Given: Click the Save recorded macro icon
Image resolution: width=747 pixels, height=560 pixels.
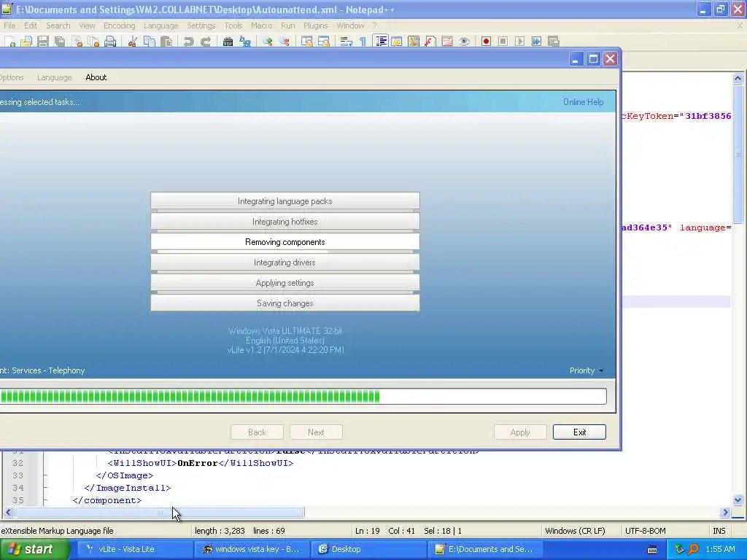Looking at the screenshot, I should click(x=553, y=42).
